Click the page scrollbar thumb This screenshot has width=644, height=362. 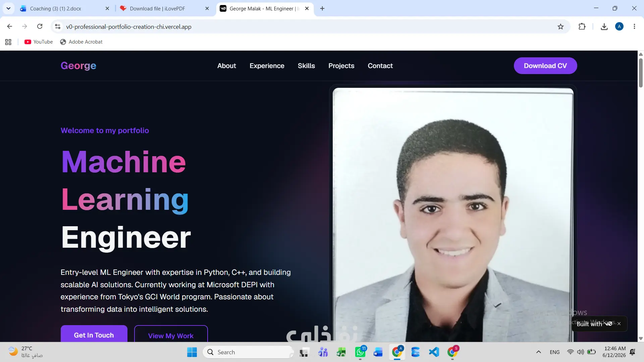point(641,72)
